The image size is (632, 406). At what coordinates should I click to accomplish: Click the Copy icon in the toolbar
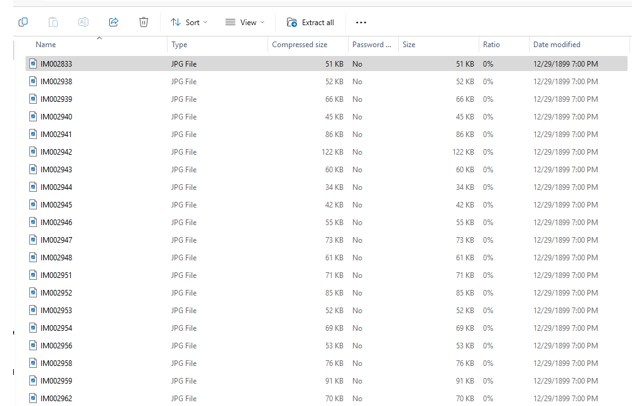coord(23,22)
